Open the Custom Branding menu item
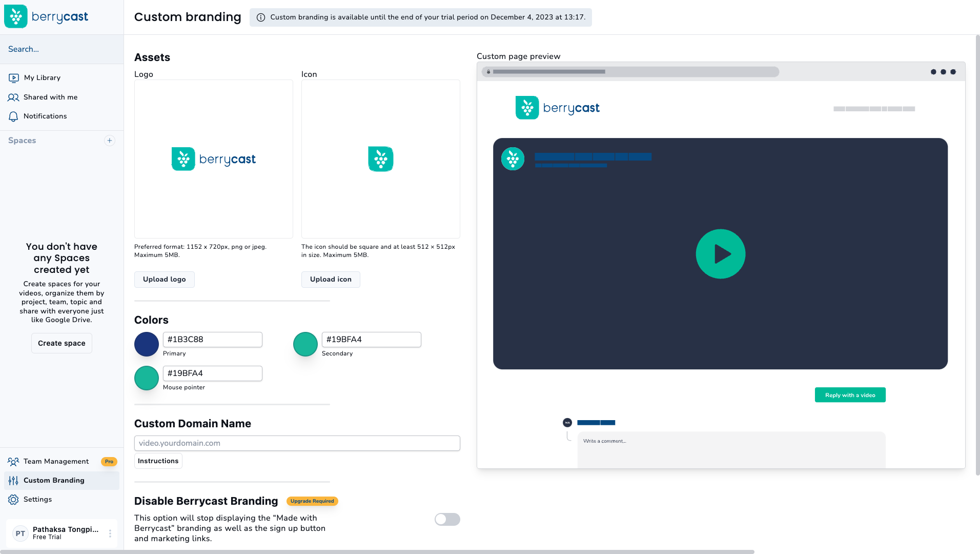 pyautogui.click(x=54, y=481)
